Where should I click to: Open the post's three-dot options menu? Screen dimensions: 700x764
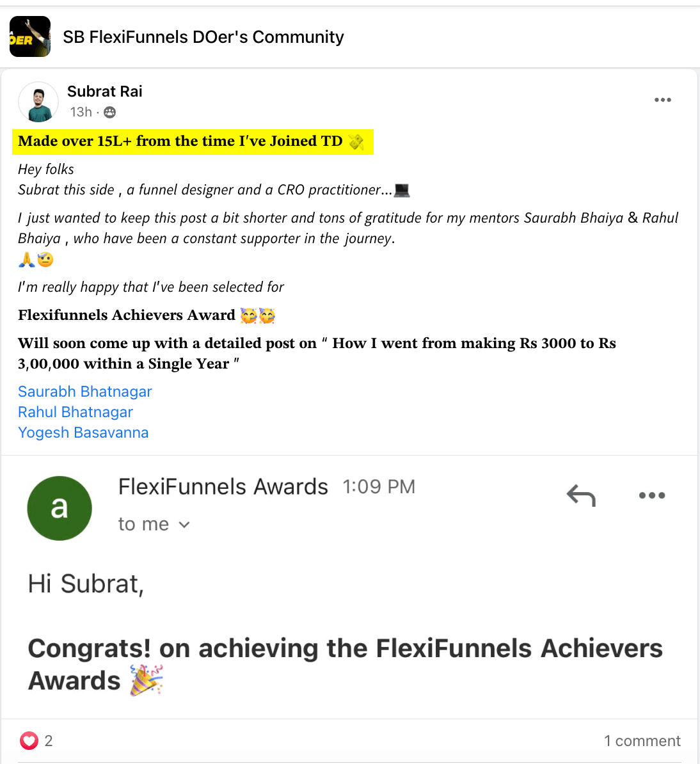(x=662, y=100)
